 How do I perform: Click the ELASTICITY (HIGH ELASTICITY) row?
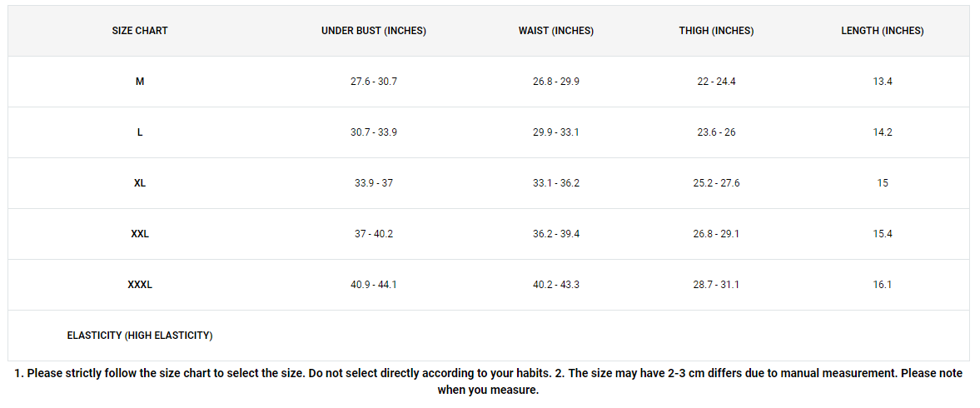tap(489, 336)
